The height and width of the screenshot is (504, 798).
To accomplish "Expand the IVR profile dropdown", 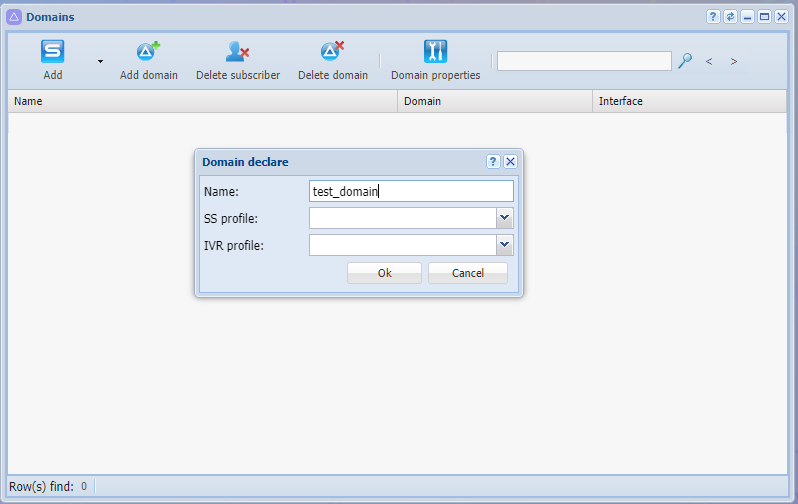I will click(x=504, y=245).
